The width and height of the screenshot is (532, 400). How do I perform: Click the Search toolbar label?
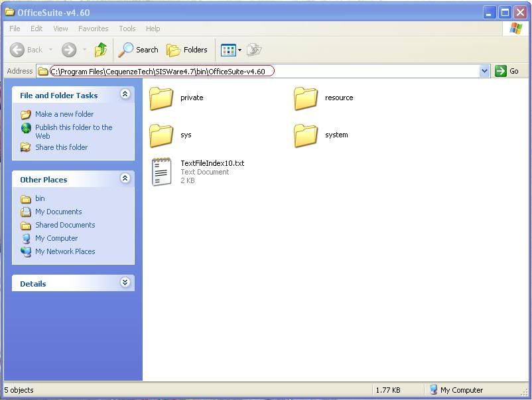(147, 50)
